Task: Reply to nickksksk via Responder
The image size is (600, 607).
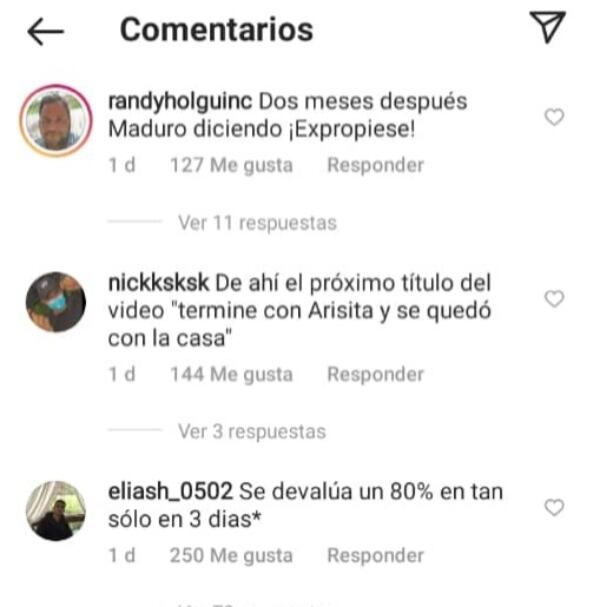Action: click(x=375, y=374)
